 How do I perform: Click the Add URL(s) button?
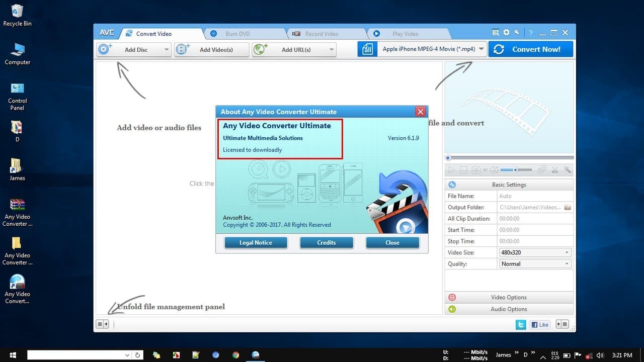[294, 50]
